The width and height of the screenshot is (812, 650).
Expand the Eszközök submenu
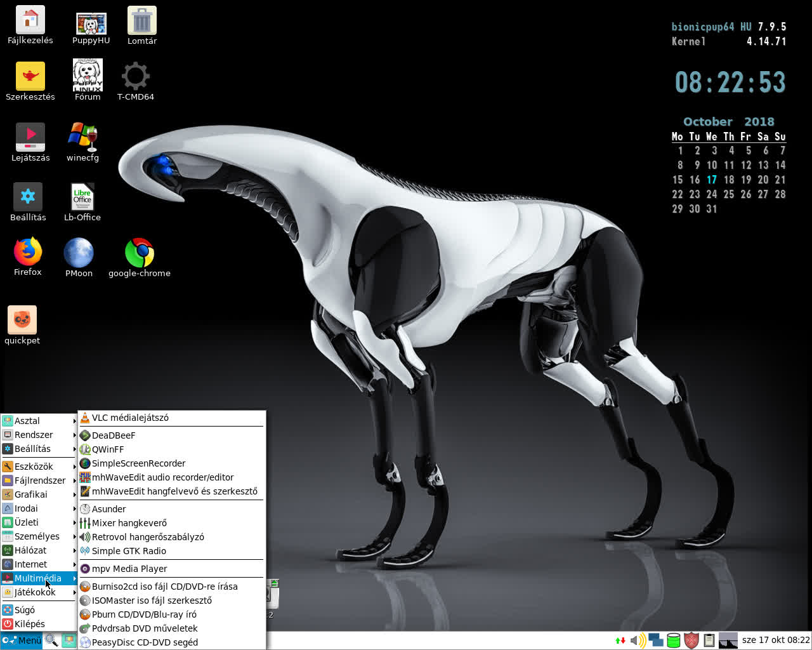(x=39, y=467)
